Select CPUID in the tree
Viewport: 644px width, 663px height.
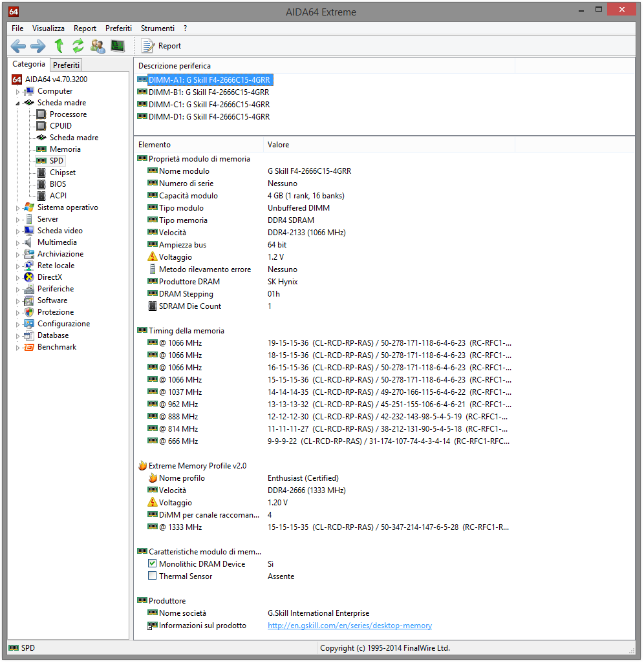point(61,125)
